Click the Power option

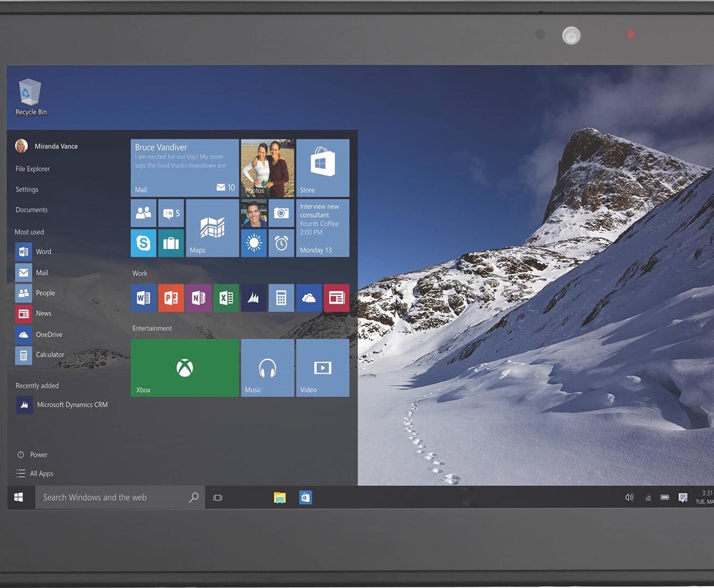(x=32, y=455)
